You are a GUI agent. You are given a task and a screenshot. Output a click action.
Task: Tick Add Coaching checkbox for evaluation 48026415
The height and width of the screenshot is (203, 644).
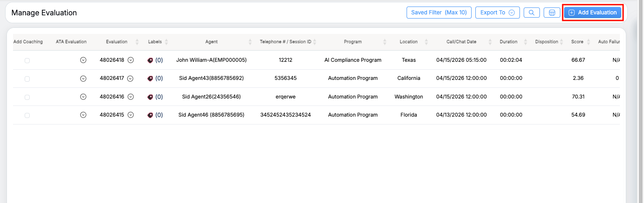pos(27,115)
